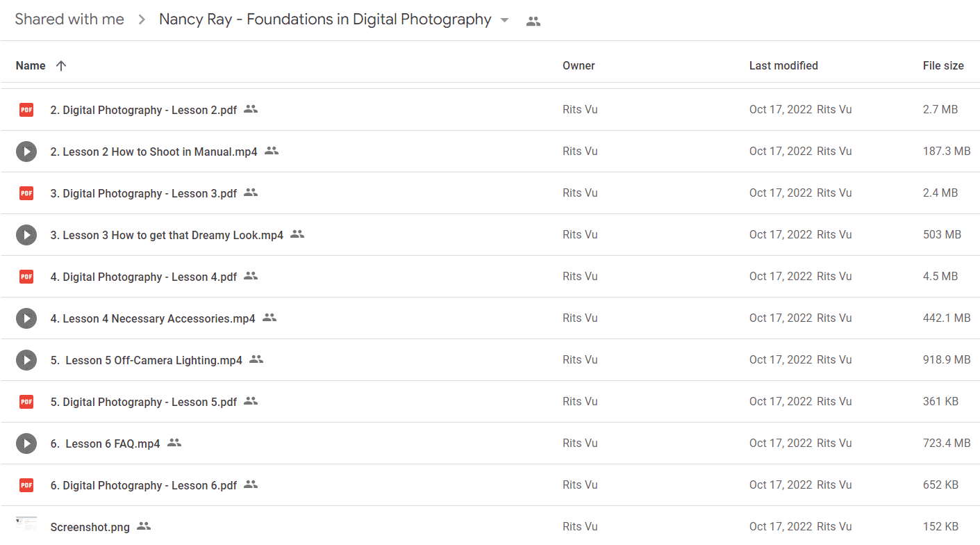The height and width of the screenshot is (545, 980).
Task: Click the play icon for Lesson 4 Necessary Accessories
Action: [26, 318]
